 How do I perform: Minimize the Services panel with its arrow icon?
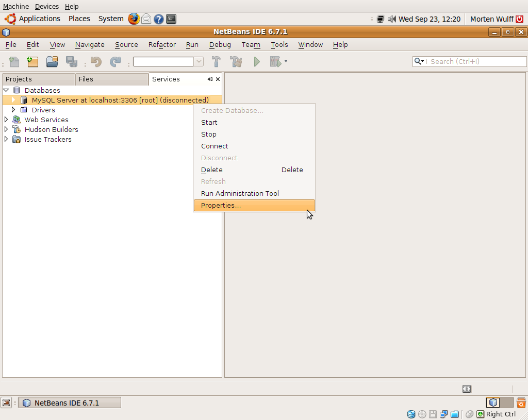(210, 79)
